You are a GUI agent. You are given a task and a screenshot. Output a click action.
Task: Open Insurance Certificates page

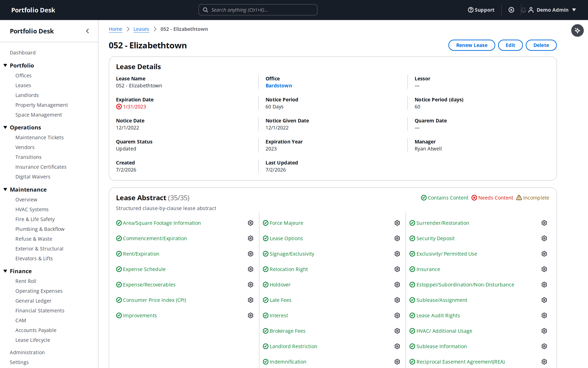41,167
